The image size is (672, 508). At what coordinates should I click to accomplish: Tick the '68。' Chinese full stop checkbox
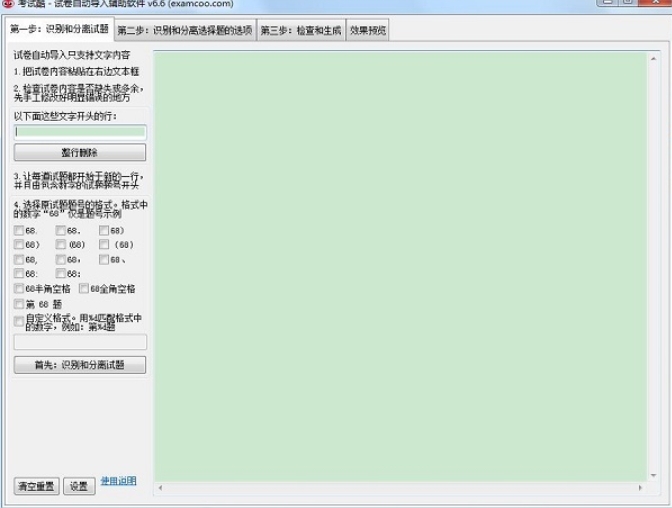click(61, 231)
